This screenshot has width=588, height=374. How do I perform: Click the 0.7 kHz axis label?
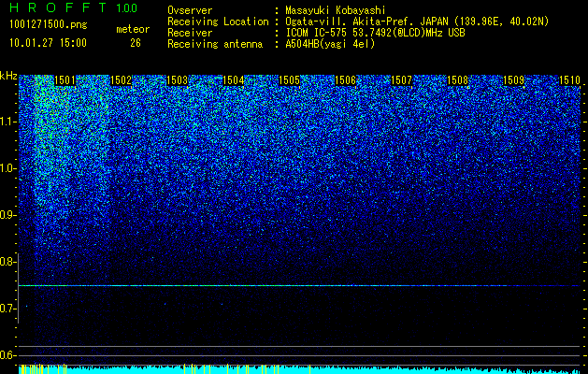pyautogui.click(x=8, y=309)
